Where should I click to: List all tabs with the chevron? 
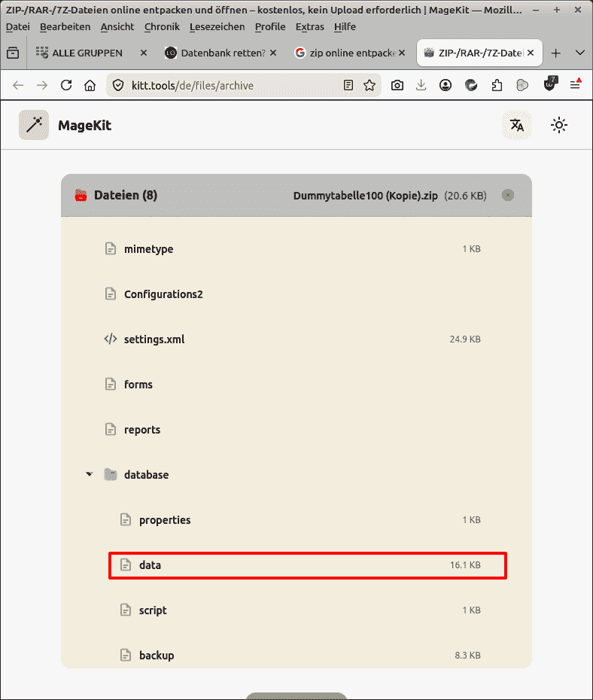click(580, 53)
